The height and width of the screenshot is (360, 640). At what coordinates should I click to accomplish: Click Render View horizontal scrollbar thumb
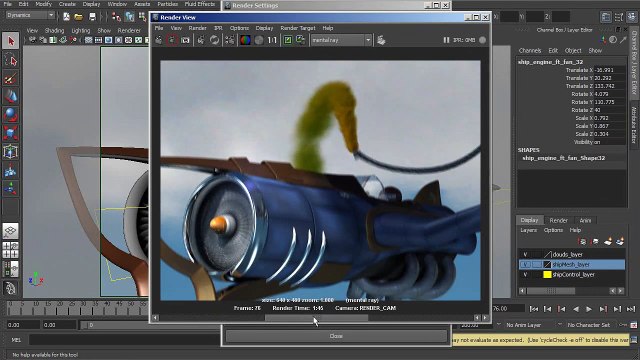tap(316, 318)
